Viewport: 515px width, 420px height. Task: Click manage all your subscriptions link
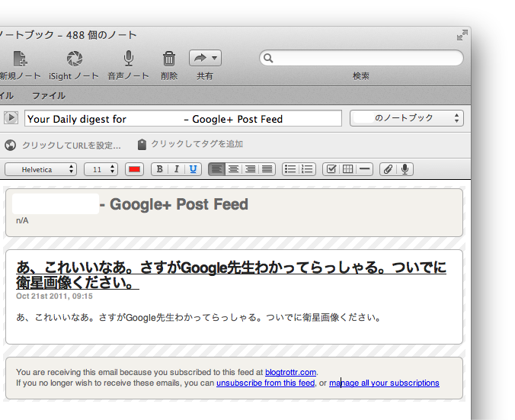(384, 383)
